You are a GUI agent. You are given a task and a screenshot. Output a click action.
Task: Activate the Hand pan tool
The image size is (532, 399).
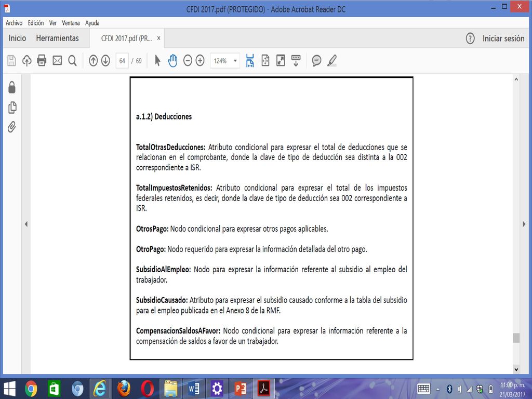(172, 61)
